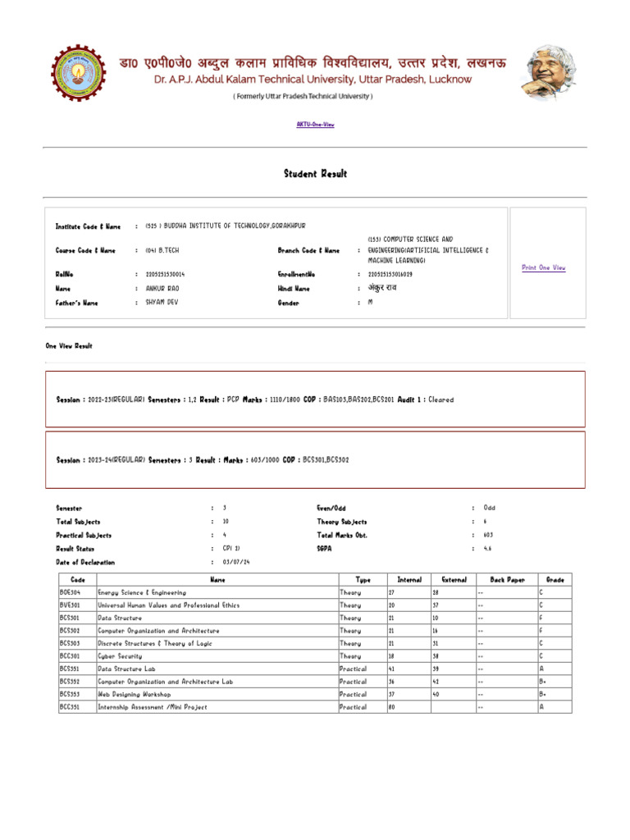Click the Print One View link
Screen dimensions: 630x840
pyautogui.click(x=544, y=267)
